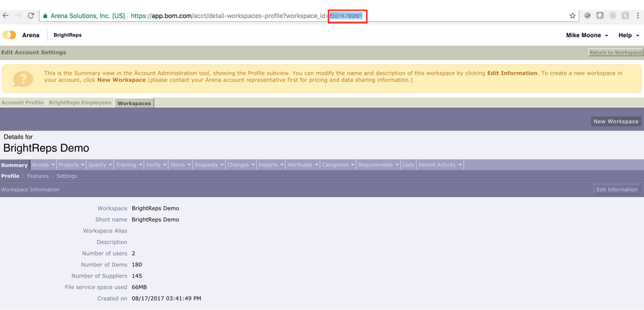
Task: Click Return to Workspace button
Action: point(616,53)
